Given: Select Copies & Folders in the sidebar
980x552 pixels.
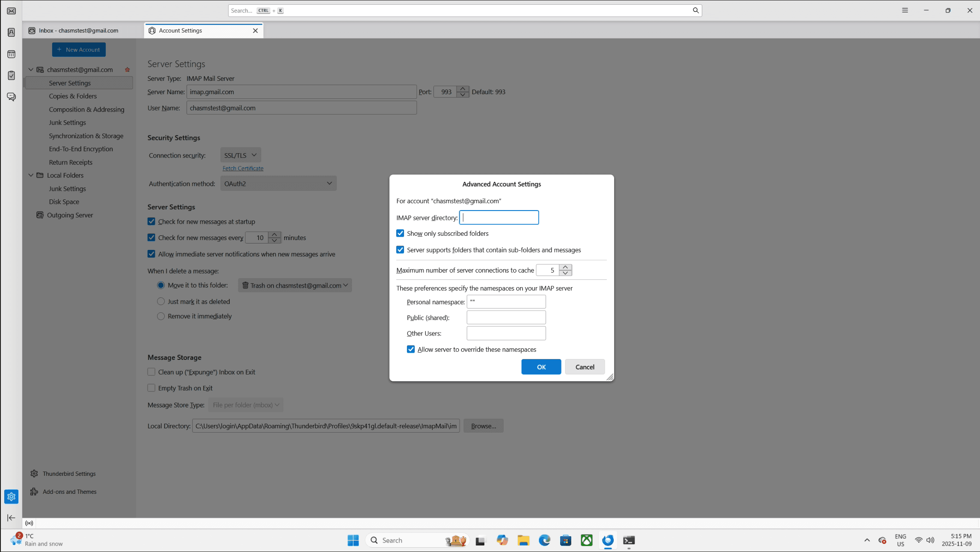Looking at the screenshot, I should (x=73, y=96).
